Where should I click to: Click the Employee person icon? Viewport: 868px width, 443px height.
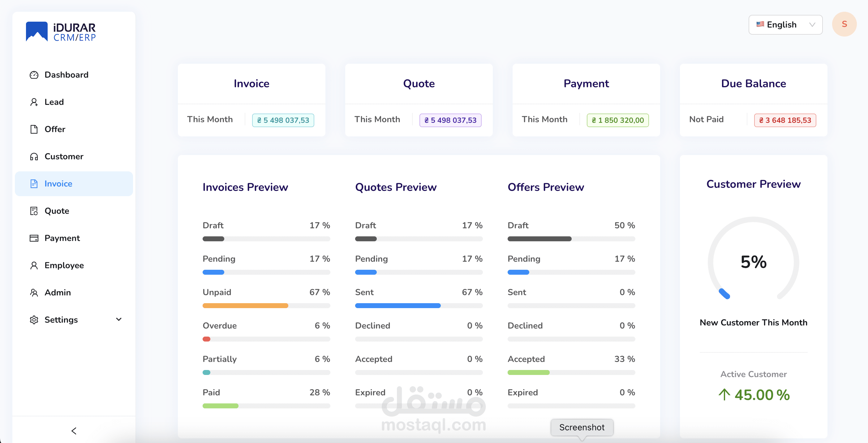tap(34, 265)
